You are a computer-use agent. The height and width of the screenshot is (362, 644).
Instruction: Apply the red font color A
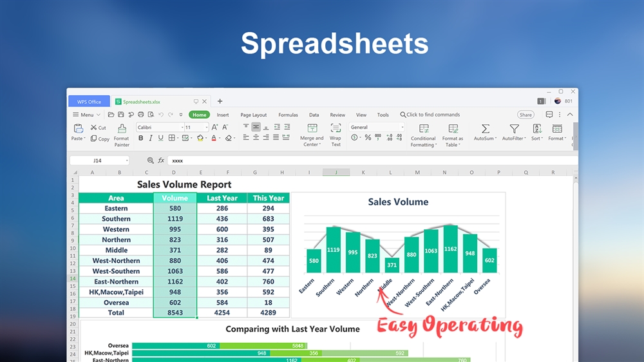click(x=214, y=138)
